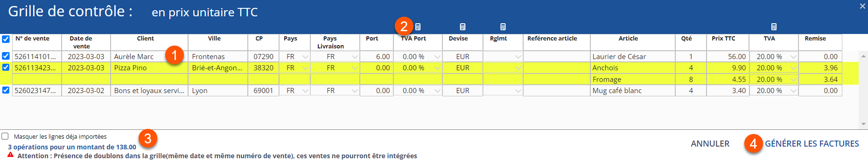868x168 pixels.
Task: Click the calculator icon above Devise column
Action: 462,27
